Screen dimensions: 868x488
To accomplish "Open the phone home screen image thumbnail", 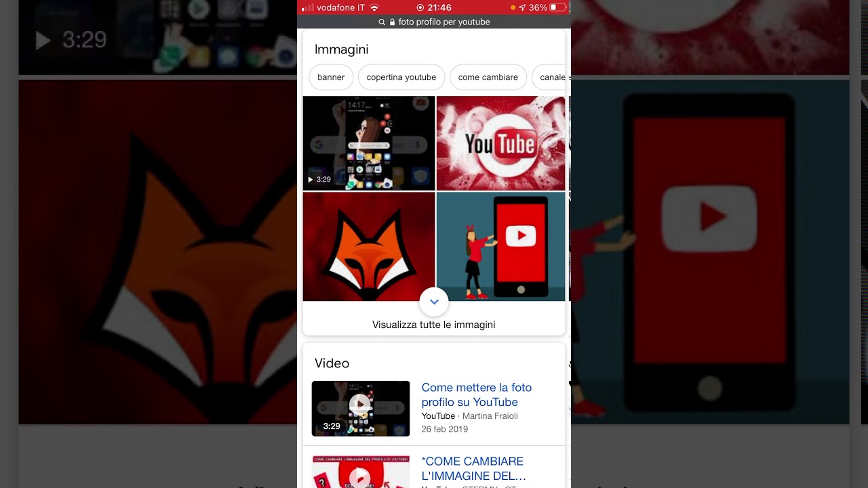I will coord(369,143).
